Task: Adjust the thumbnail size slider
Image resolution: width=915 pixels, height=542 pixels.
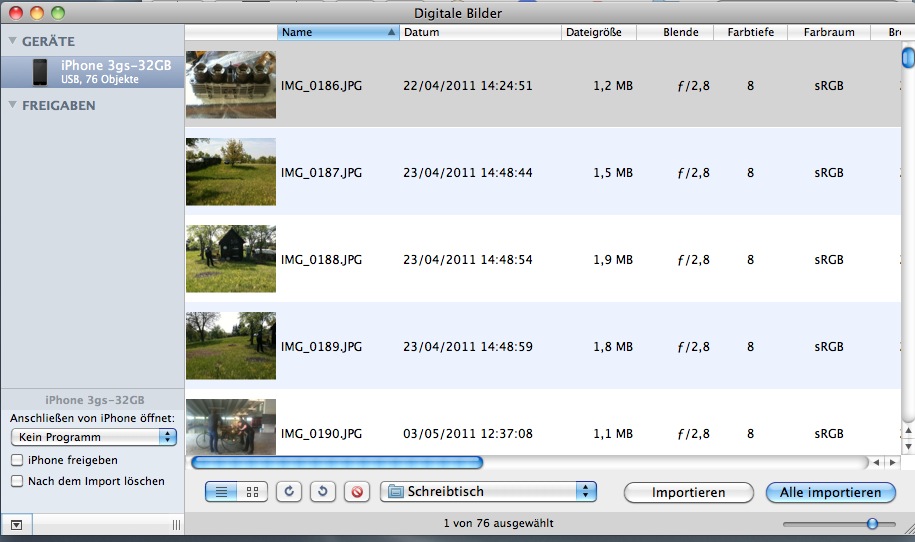Action: pos(872,523)
